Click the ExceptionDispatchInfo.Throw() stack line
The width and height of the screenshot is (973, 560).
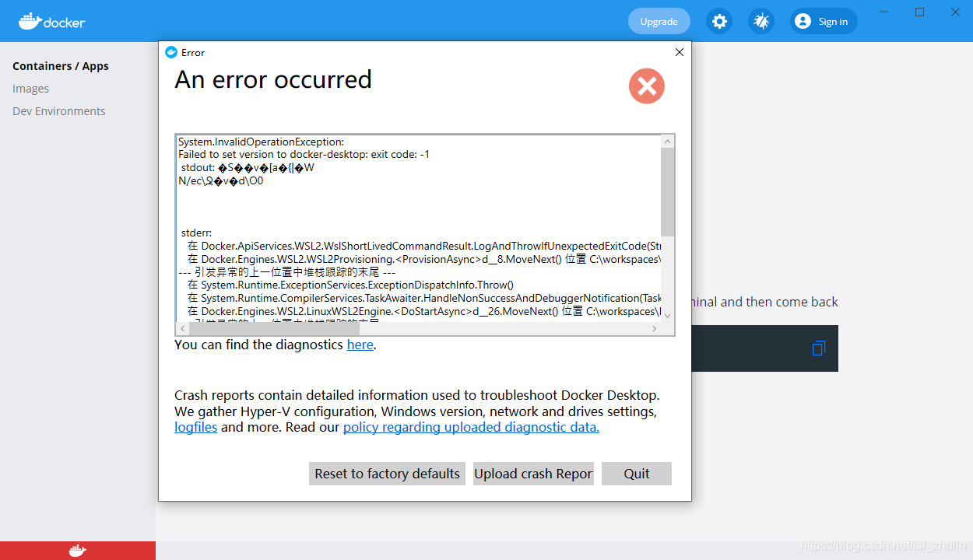(350, 285)
